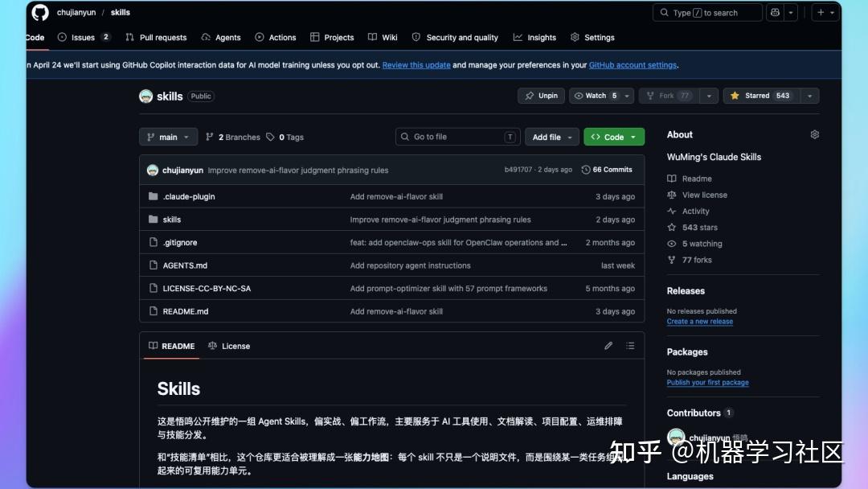868x489 pixels.
Task: Click the repository avatar next to skills title
Action: tap(145, 96)
